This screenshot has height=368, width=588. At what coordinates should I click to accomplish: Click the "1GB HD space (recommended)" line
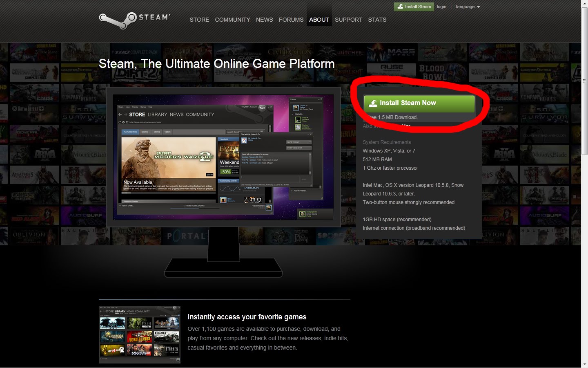pos(397,220)
